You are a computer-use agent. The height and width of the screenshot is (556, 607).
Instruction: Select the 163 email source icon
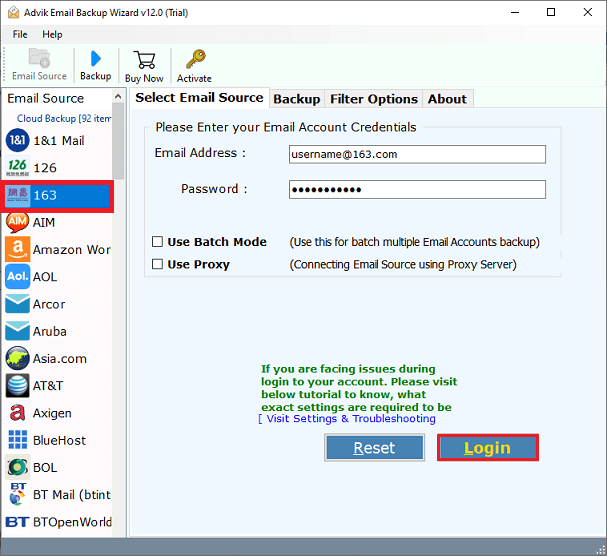17,195
